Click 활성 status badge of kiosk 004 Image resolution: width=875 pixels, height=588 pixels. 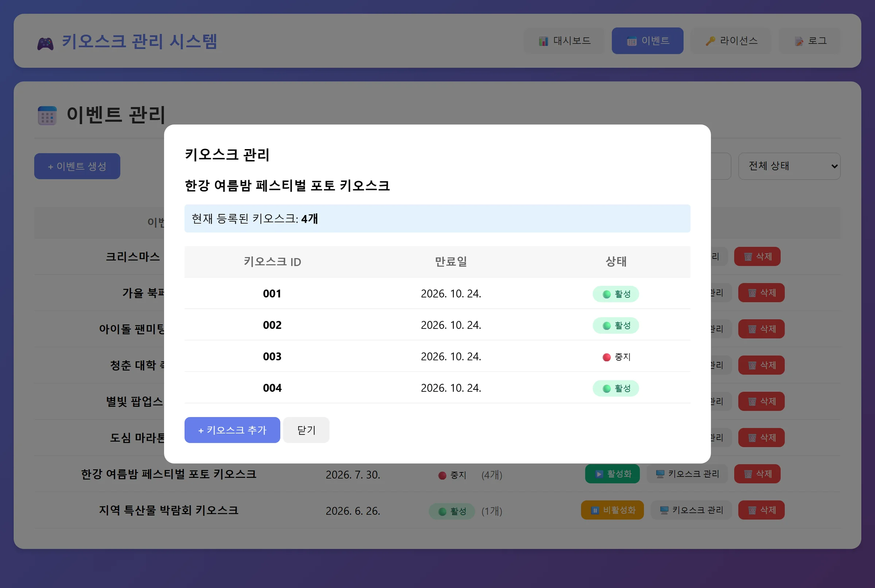pos(615,388)
